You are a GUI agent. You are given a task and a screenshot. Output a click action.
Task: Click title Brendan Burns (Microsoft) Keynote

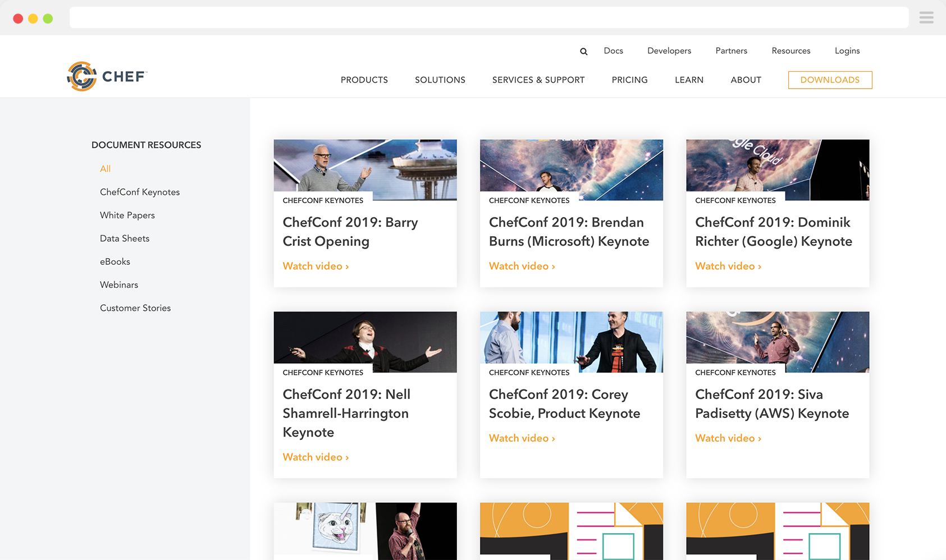tap(569, 232)
